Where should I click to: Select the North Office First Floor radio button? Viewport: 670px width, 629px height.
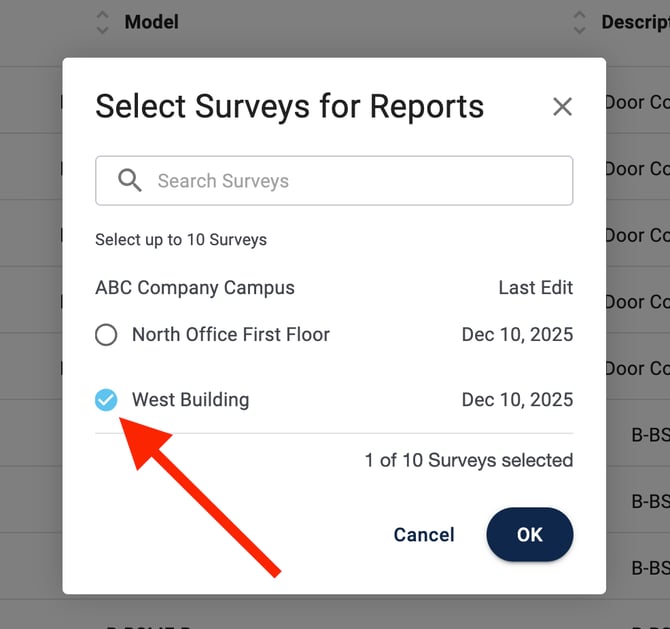pyautogui.click(x=106, y=335)
